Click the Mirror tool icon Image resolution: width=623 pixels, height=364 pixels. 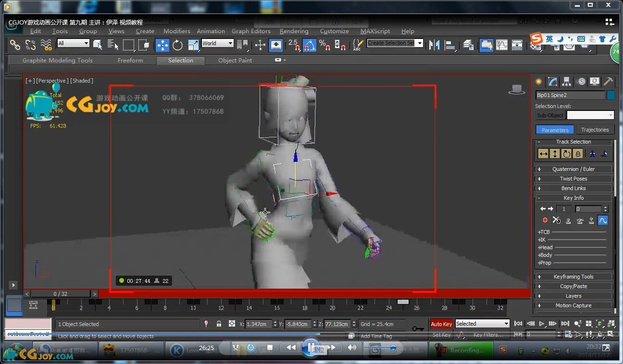click(x=435, y=45)
